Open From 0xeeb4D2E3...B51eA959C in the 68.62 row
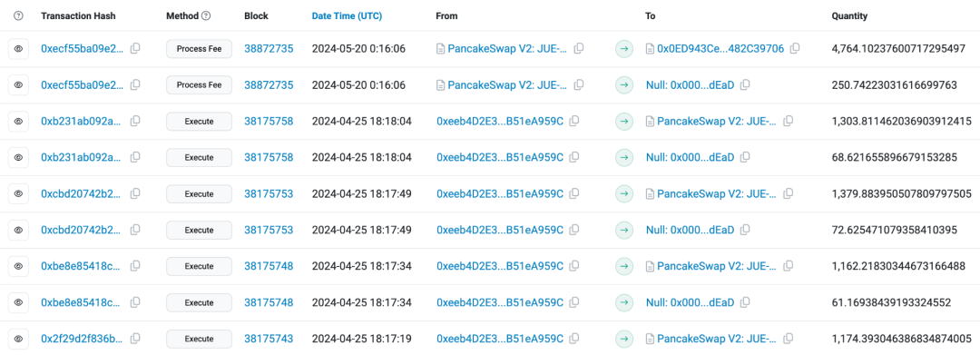The width and height of the screenshot is (980, 355). coord(499,157)
